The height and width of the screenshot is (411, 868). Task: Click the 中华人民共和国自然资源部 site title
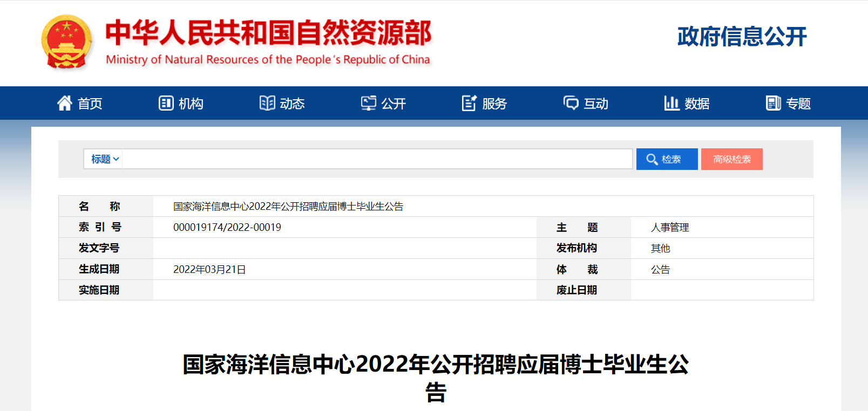coord(269,32)
